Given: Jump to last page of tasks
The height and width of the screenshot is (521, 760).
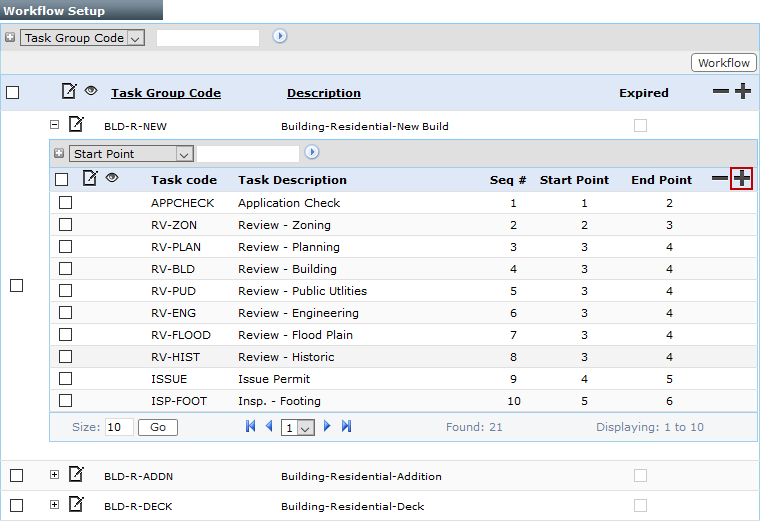Looking at the screenshot, I should (x=346, y=427).
